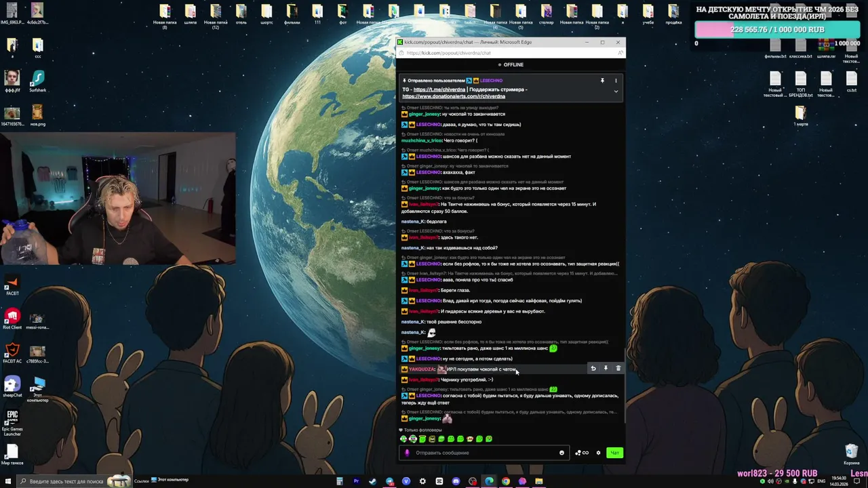The width and height of the screenshot is (868, 488).
Task: Click the taskbar search box
Action: click(x=73, y=481)
